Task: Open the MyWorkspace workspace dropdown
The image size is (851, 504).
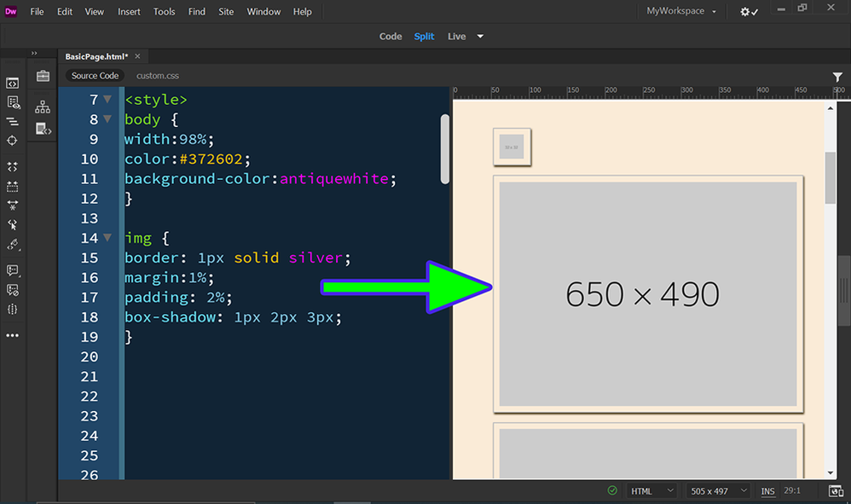Action: pos(681,11)
